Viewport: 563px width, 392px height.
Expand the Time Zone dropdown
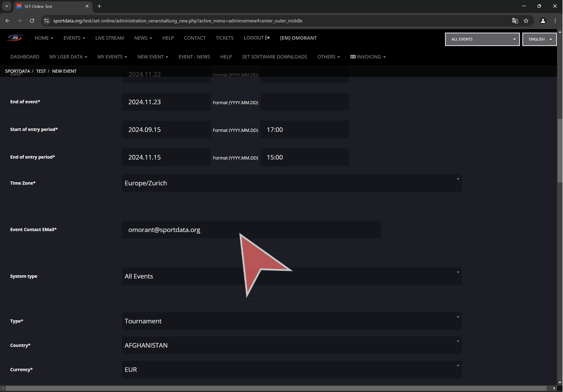(x=292, y=183)
